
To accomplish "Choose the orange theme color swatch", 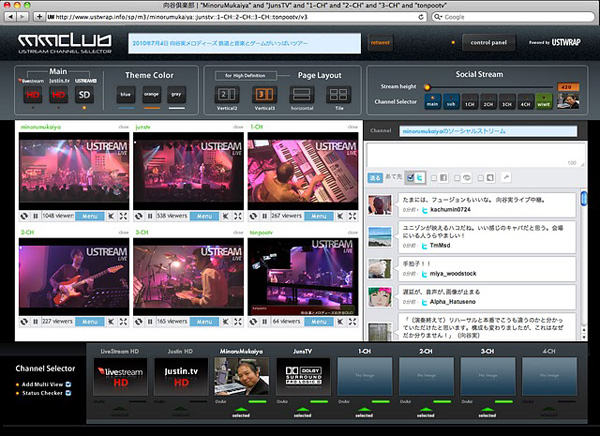I will 152,94.
